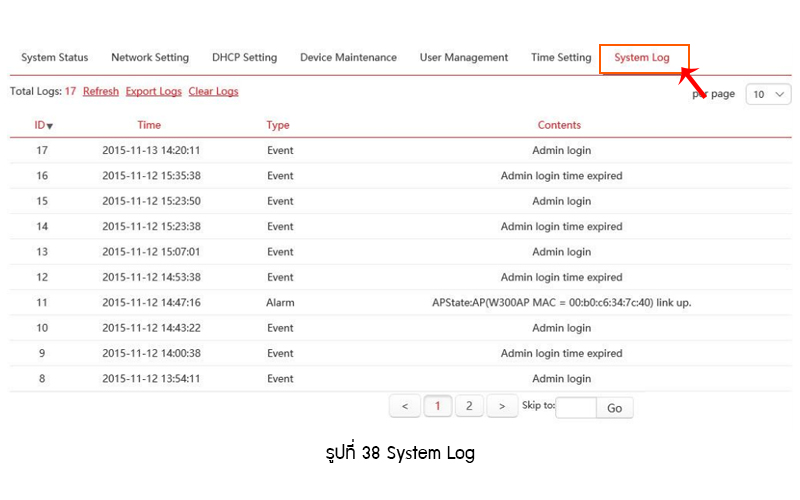The width and height of the screenshot is (800, 500).
Task: Click the Clear Logs link
Action: pos(213,92)
